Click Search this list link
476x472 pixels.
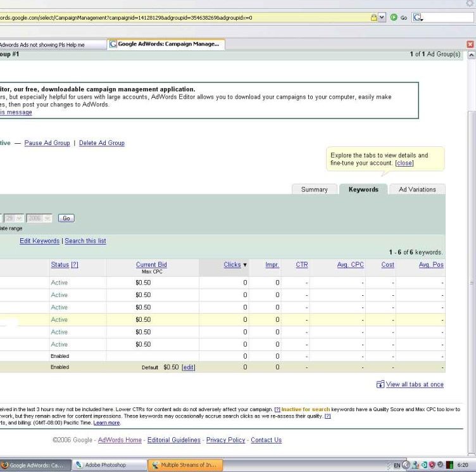(85, 241)
